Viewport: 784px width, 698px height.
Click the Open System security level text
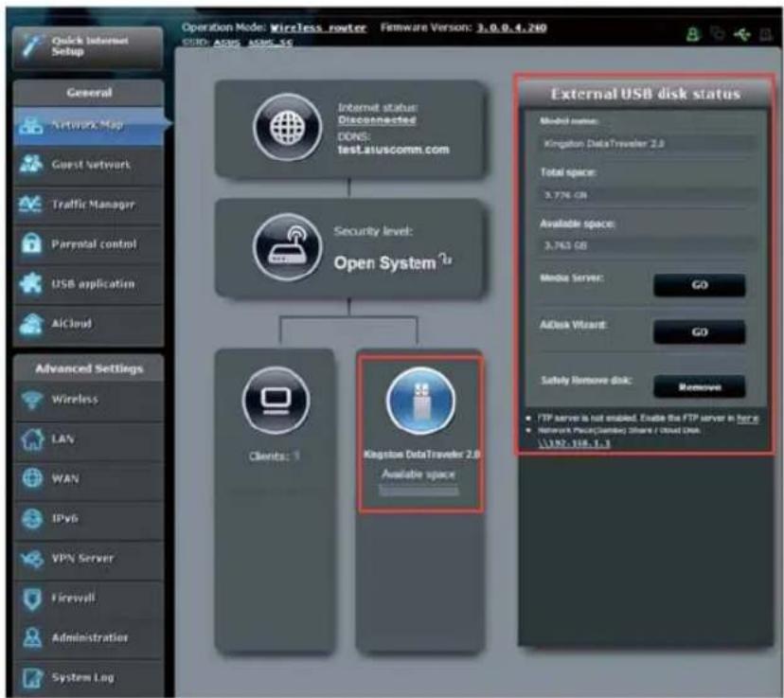[x=385, y=263]
